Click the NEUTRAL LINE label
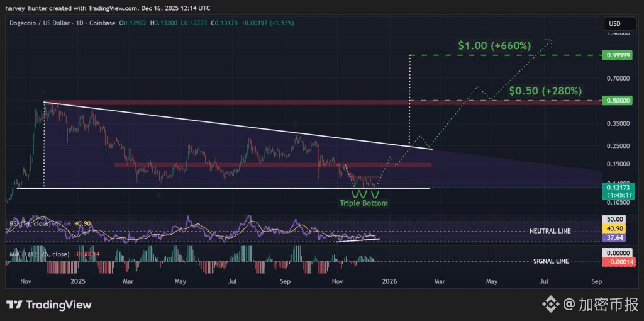Image resolution: width=644 pixels, height=321 pixels. (550, 231)
